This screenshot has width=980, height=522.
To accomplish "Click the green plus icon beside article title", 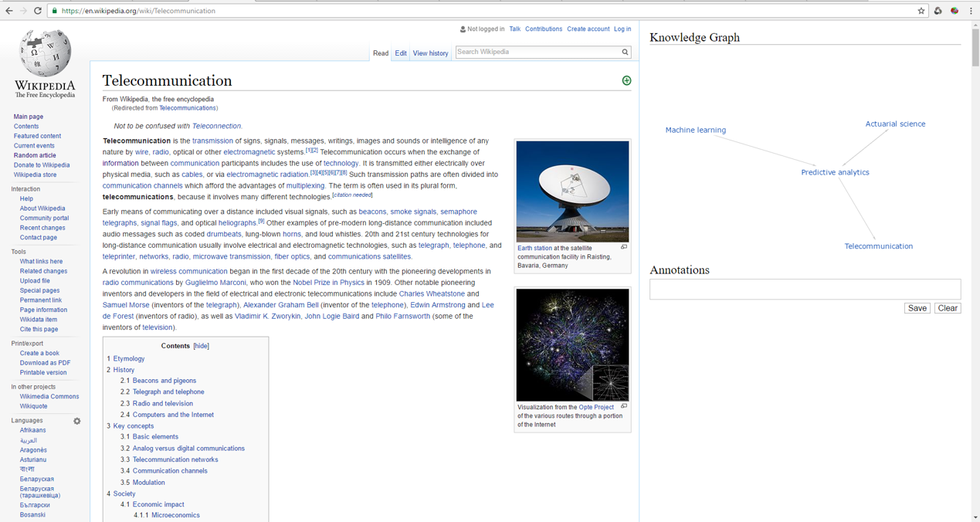I will point(626,80).
